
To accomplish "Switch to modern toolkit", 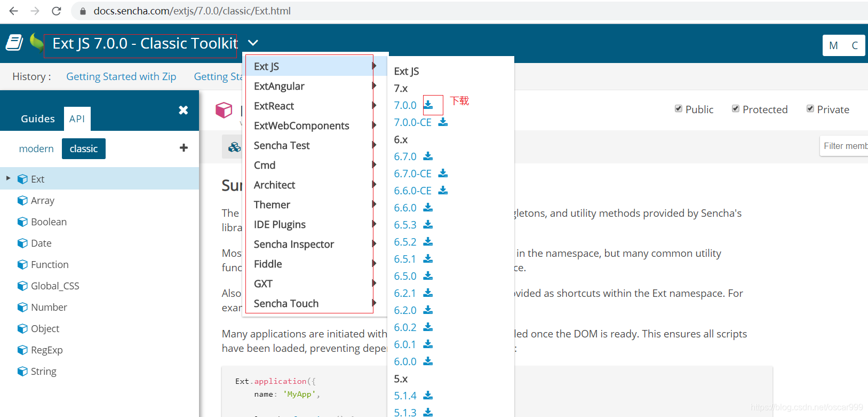I will tap(36, 148).
